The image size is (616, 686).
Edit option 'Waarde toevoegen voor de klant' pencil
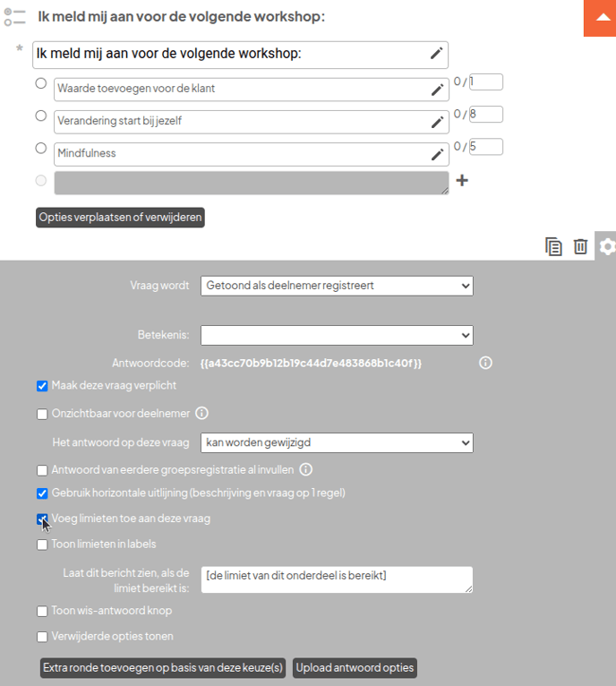coord(437,90)
